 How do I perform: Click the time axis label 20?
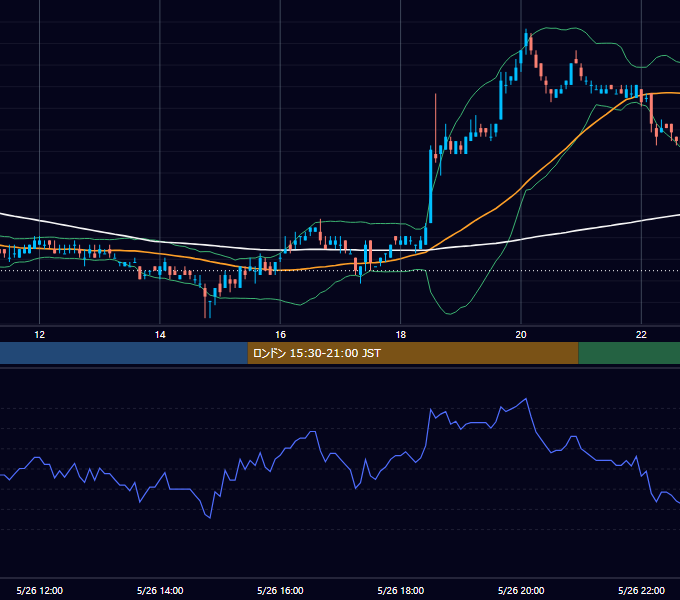point(521,335)
